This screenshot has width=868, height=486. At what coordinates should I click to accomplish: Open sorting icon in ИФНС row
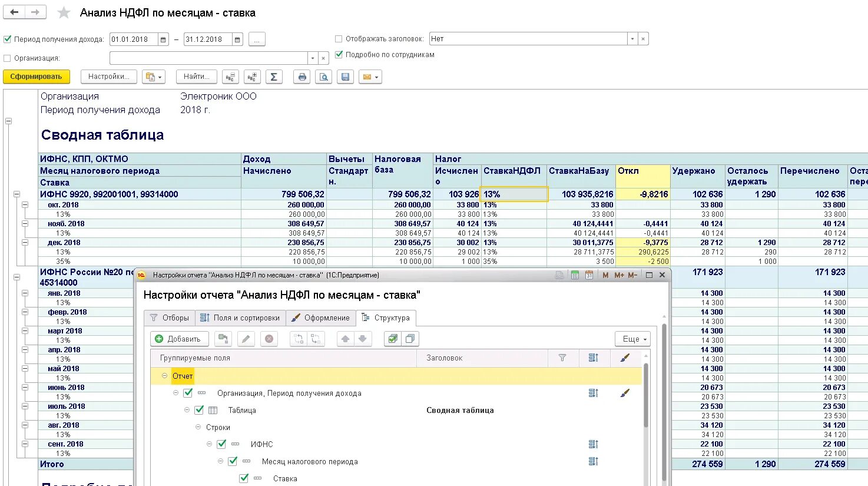593,444
